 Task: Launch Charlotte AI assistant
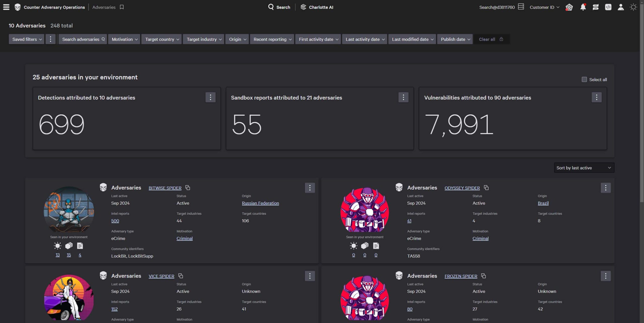[x=317, y=7]
